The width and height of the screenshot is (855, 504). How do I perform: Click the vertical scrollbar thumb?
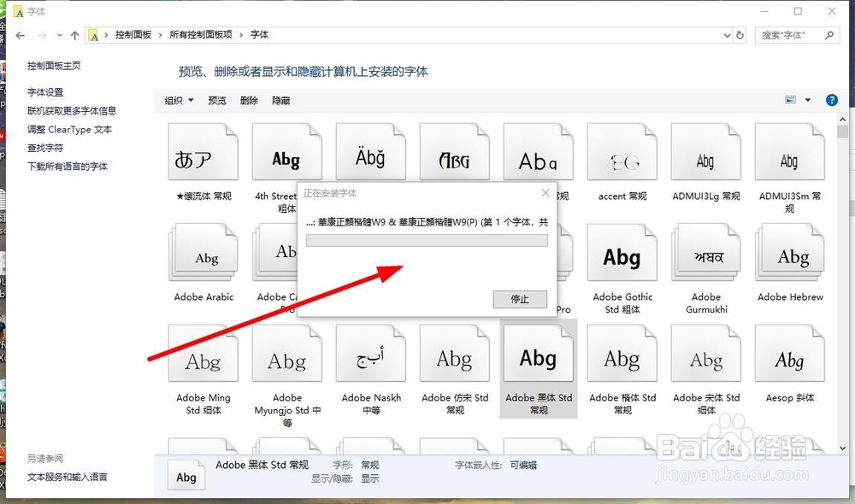[843, 132]
